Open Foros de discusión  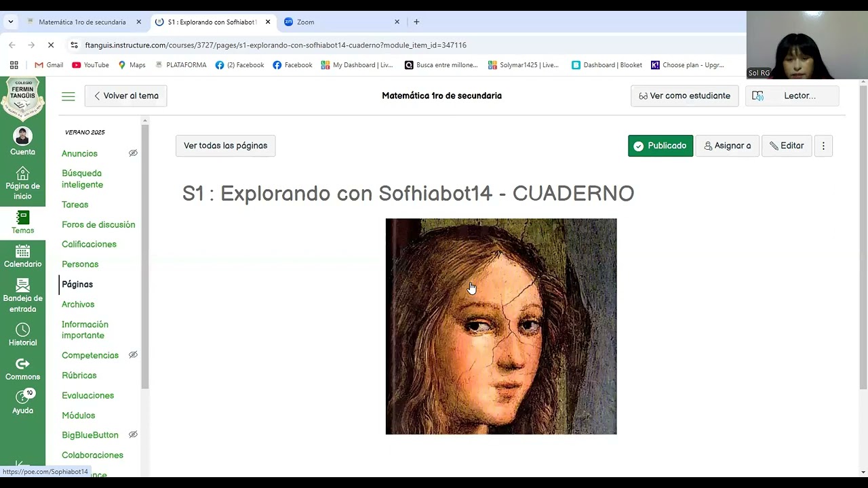tap(98, 224)
